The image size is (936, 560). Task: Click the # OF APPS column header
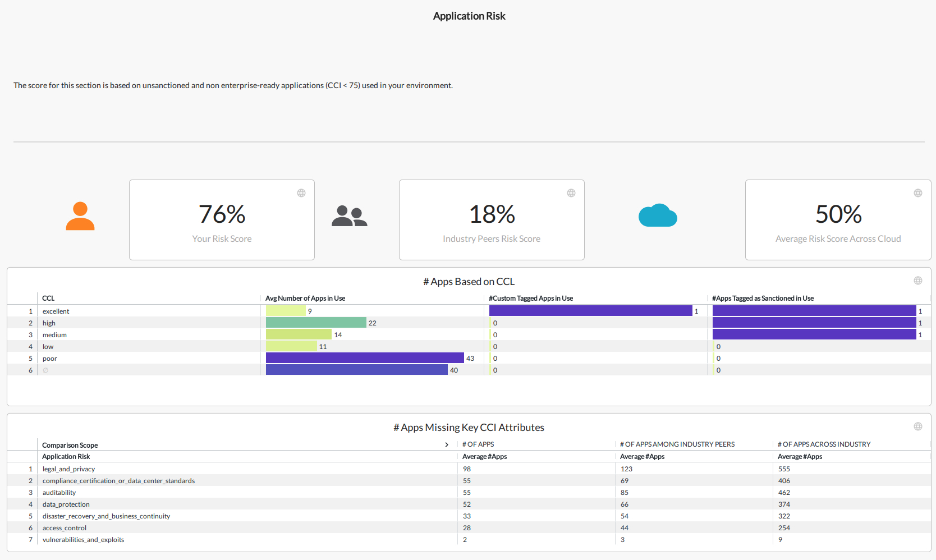point(478,444)
